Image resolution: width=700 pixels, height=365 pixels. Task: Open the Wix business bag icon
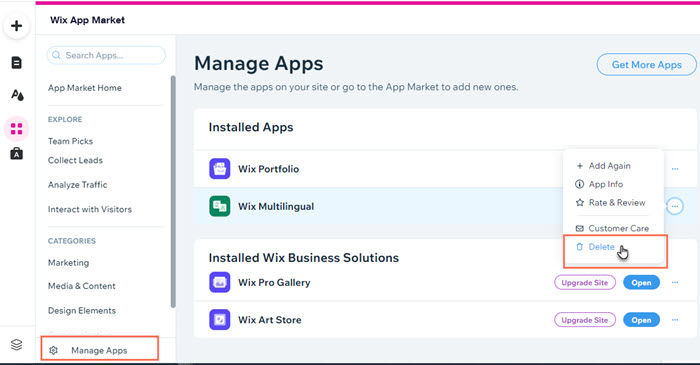[x=17, y=153]
